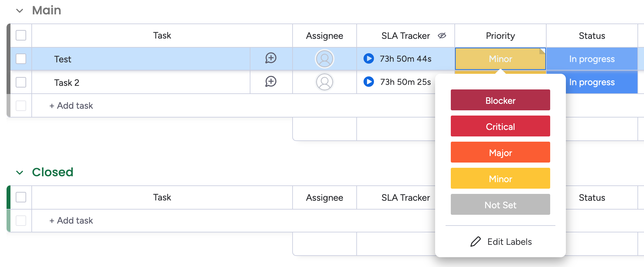
Task: Click the Assignee column header in Main
Action: [324, 36]
